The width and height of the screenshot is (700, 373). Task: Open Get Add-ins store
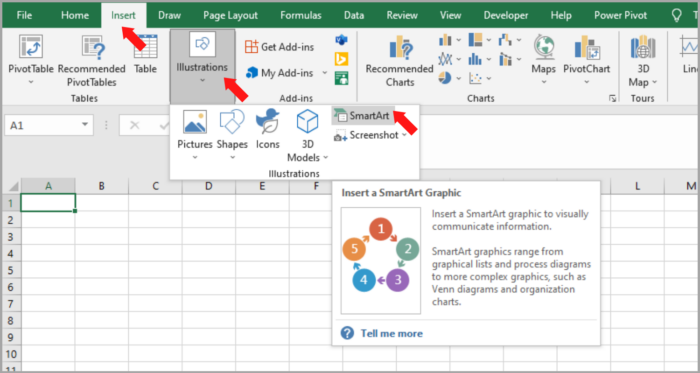pyautogui.click(x=279, y=47)
